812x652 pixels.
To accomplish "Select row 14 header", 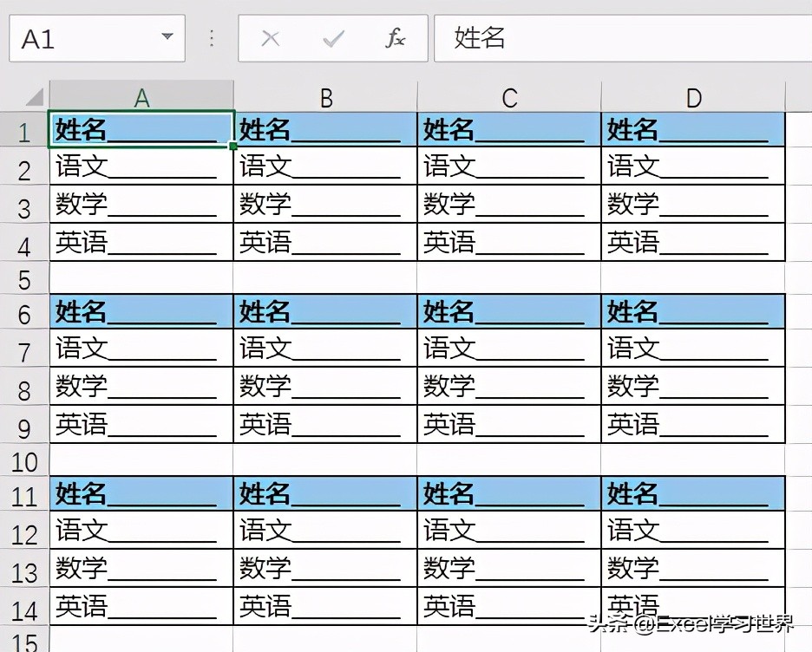I will 24,606.
